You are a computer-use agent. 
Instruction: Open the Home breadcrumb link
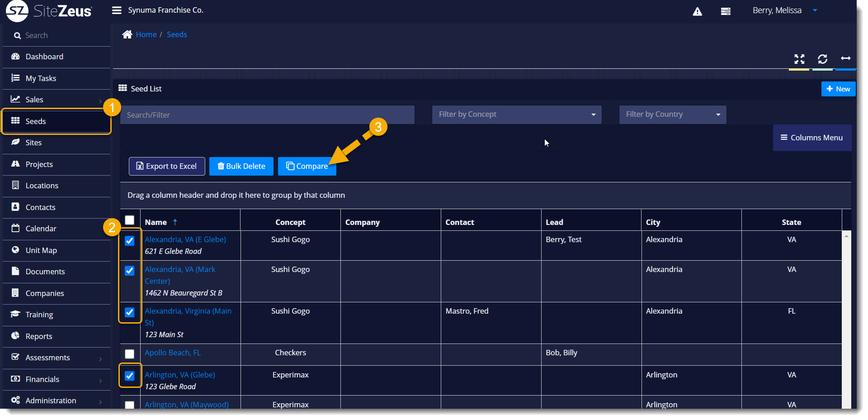pyautogui.click(x=146, y=34)
